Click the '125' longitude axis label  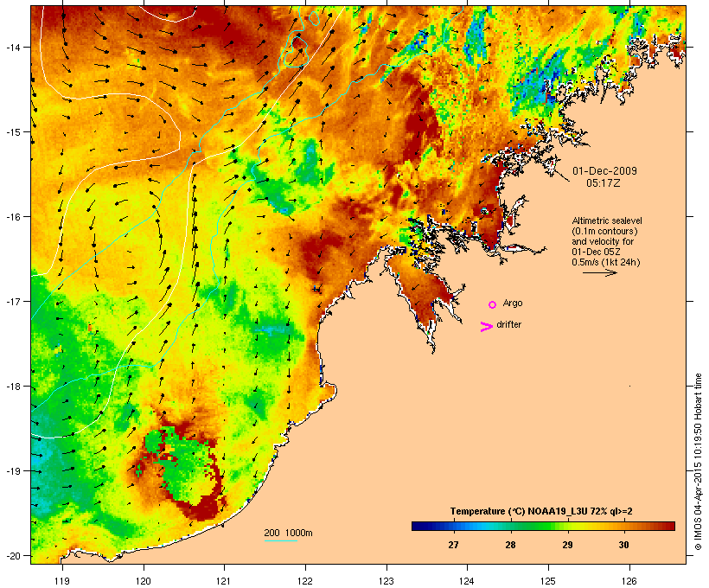(x=548, y=581)
